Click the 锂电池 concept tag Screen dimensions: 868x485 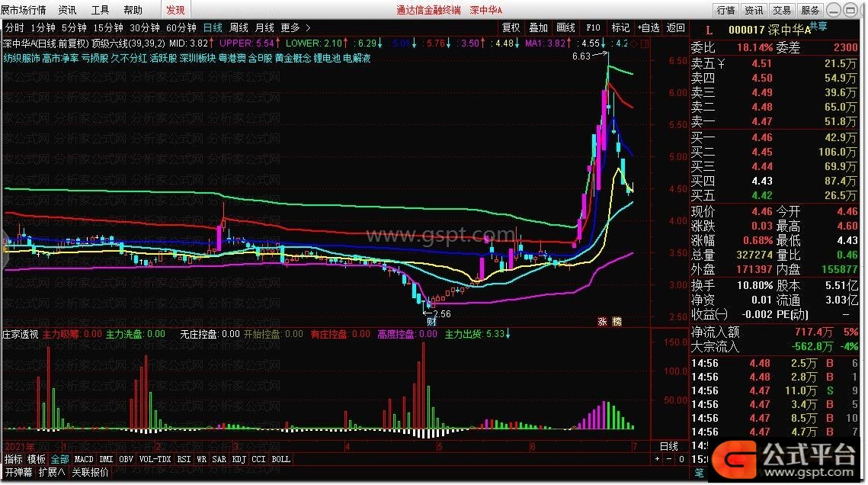point(327,58)
